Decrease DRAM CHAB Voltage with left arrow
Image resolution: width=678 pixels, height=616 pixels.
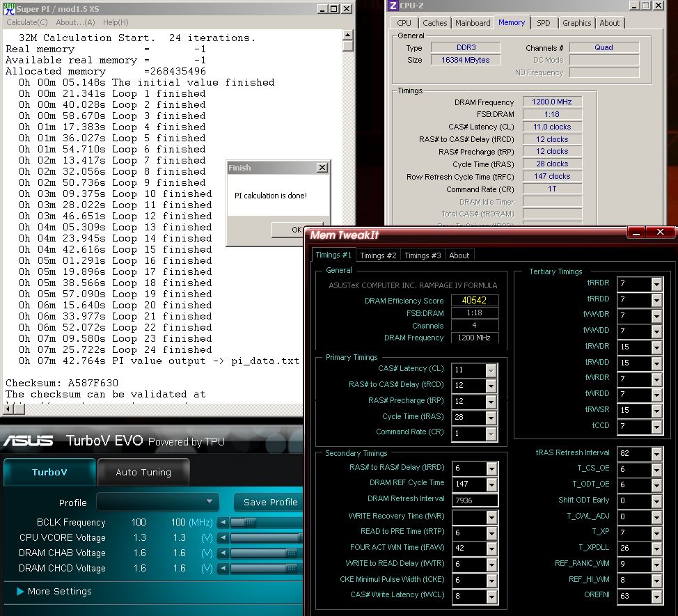[223, 553]
